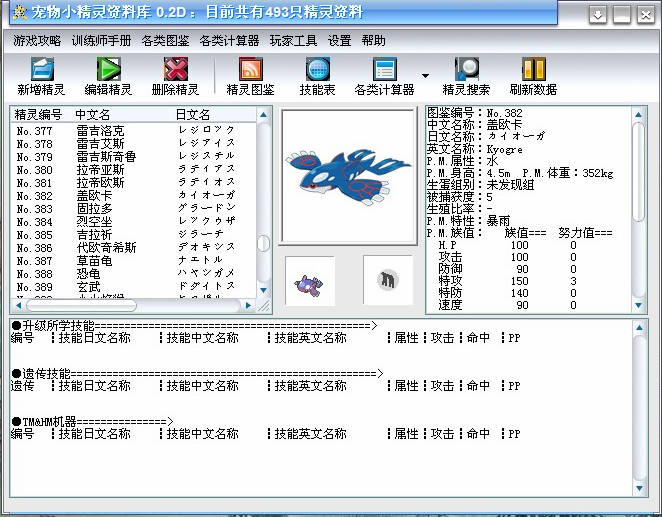Click the 遗传技能 section heading

point(198,374)
